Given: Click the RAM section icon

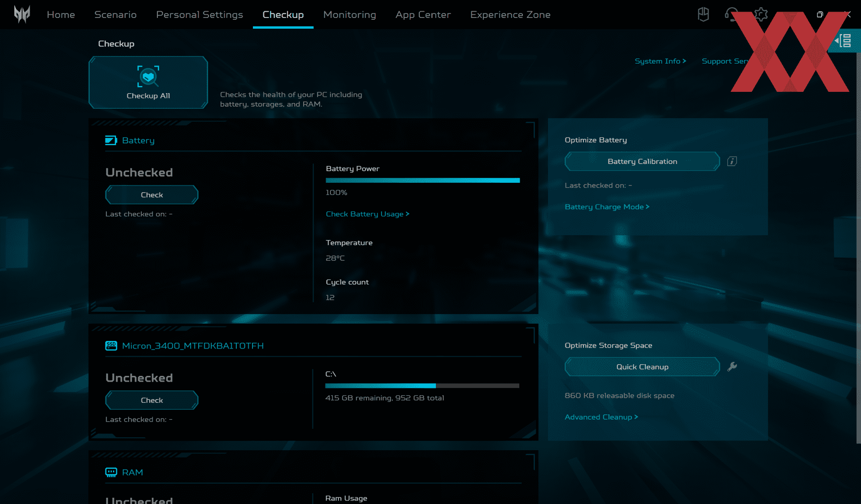Looking at the screenshot, I should tap(111, 472).
